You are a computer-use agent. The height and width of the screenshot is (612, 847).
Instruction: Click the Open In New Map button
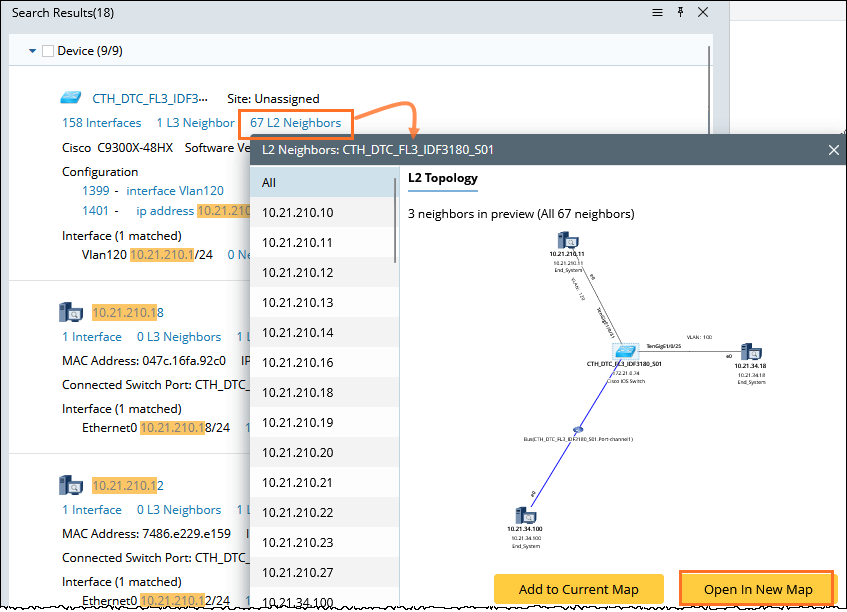[x=757, y=589]
